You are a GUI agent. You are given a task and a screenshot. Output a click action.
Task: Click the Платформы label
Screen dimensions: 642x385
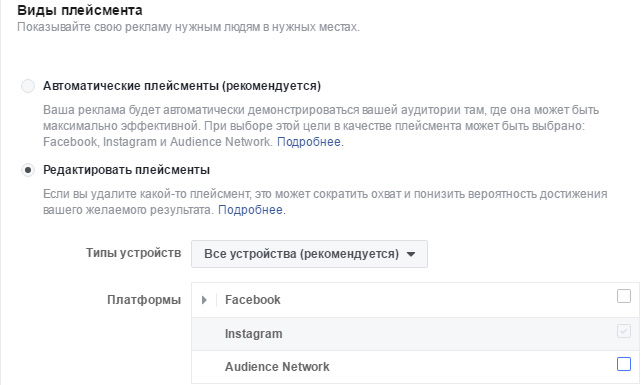(x=144, y=300)
